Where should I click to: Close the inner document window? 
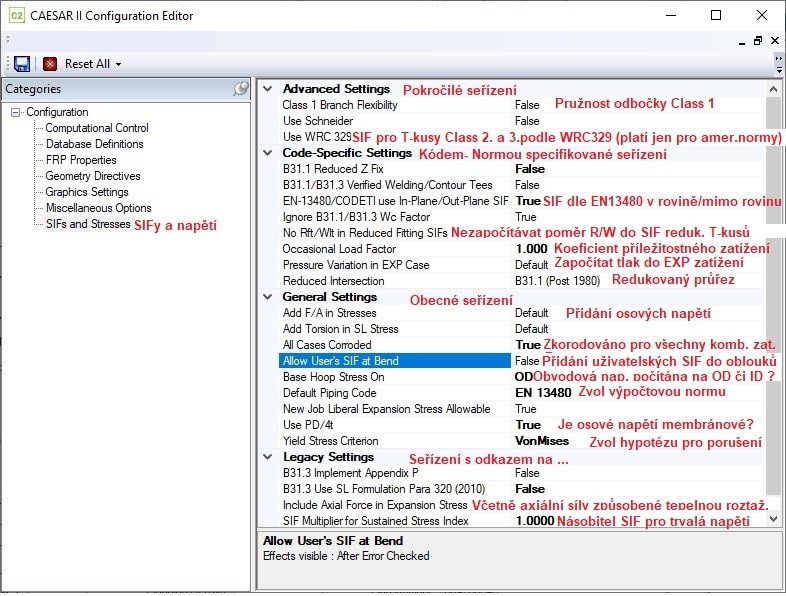tap(775, 41)
